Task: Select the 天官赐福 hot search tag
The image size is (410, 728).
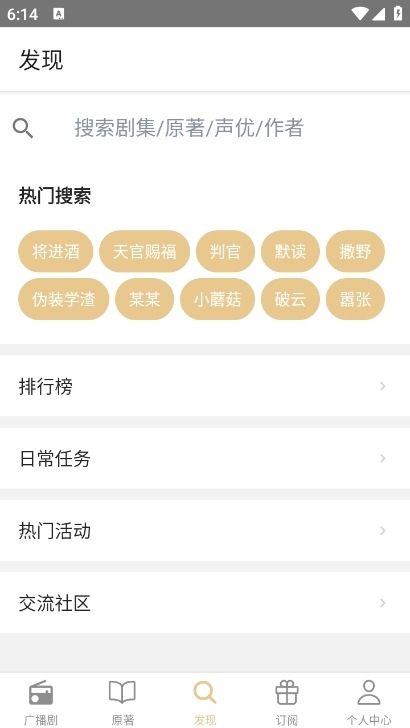Action: 144,252
